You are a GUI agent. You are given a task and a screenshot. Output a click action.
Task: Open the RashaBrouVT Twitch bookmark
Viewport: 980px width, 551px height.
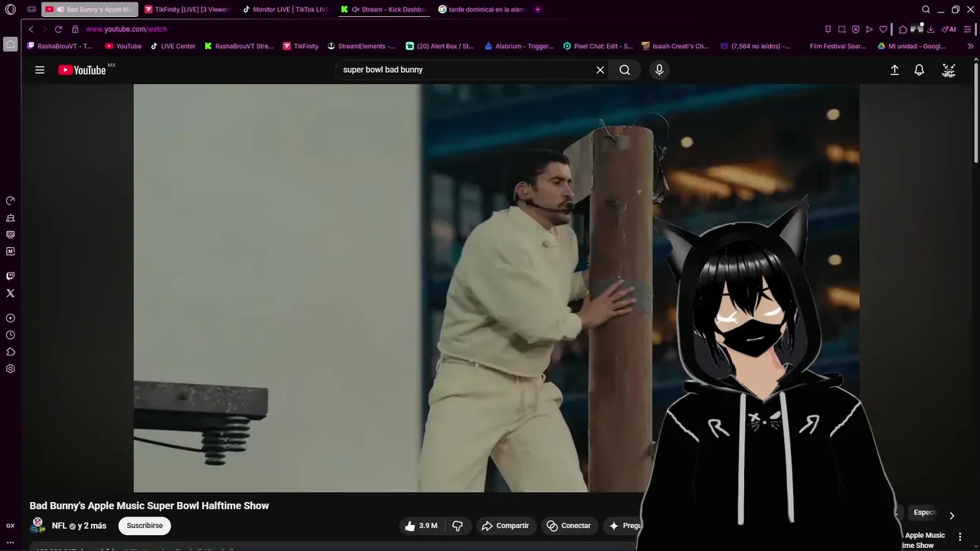(60, 46)
